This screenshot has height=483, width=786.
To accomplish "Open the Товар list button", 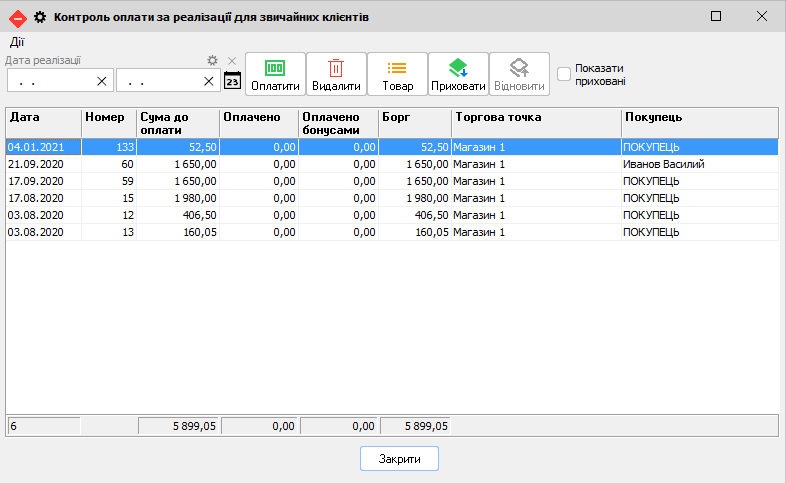I will point(397,75).
